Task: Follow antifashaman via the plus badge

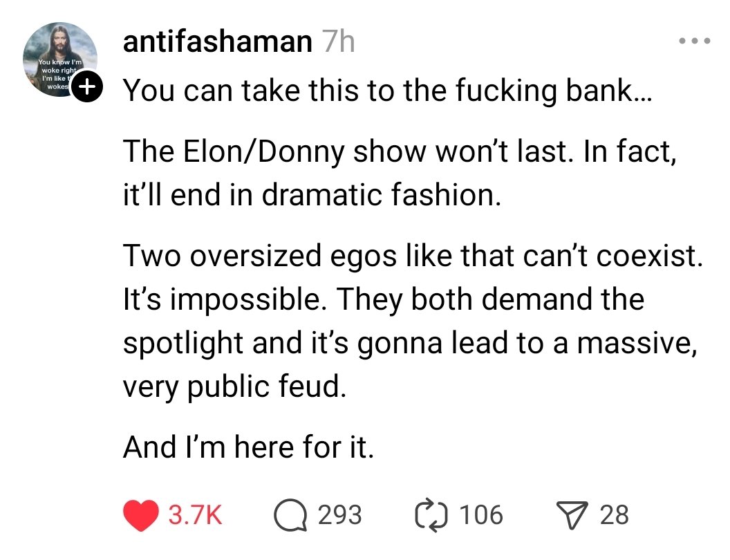Action: (87, 87)
